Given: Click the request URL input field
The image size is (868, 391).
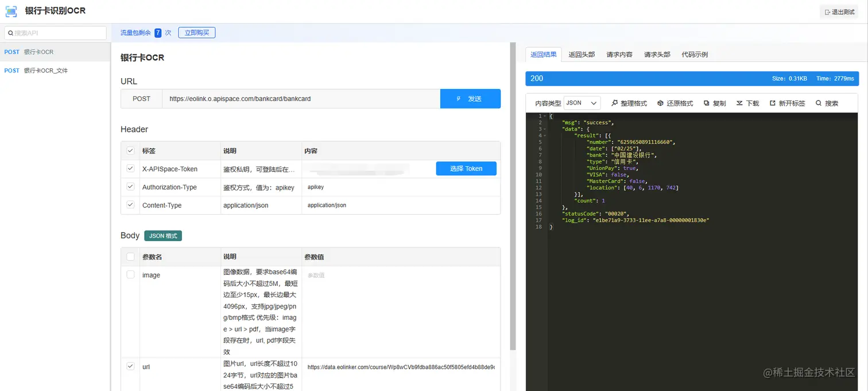Looking at the screenshot, I should coord(301,99).
